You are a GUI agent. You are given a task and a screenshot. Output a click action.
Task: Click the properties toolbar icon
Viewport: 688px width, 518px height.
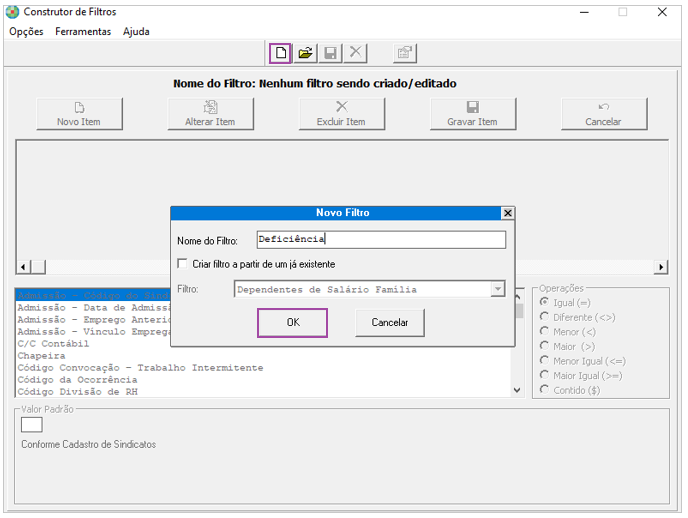click(x=405, y=53)
